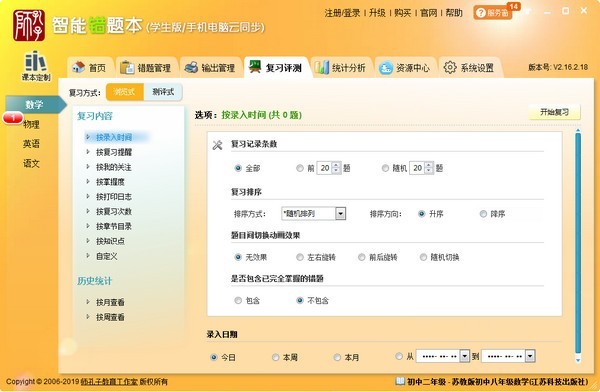Image resolution: width=600 pixels, height=392 pixels.
Task: Select 按章节目录 tree item
Action: coord(114,226)
